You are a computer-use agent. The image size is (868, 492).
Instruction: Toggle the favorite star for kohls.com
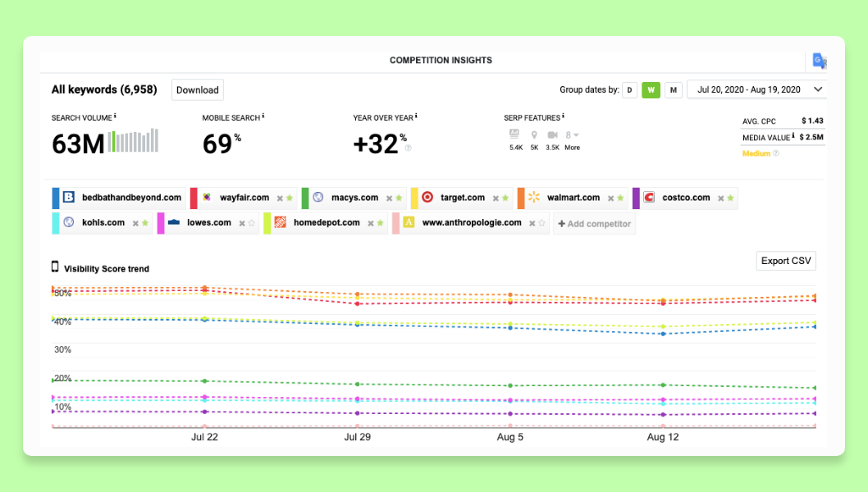click(x=145, y=222)
